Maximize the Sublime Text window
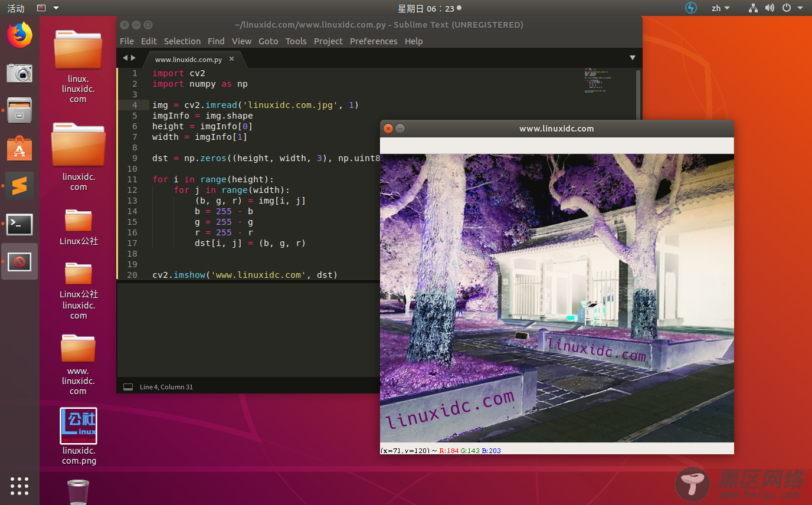 [x=148, y=25]
